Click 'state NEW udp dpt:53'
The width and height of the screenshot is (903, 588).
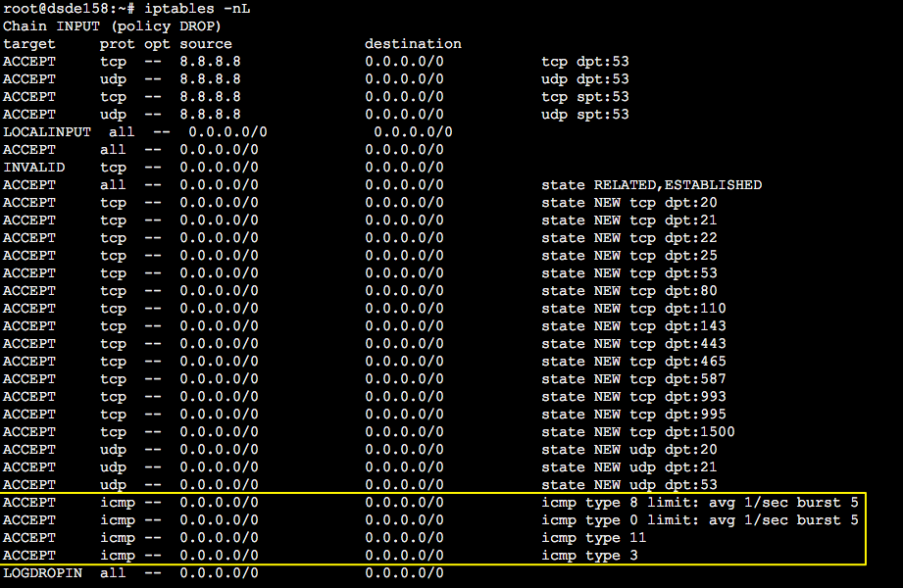[x=629, y=485]
